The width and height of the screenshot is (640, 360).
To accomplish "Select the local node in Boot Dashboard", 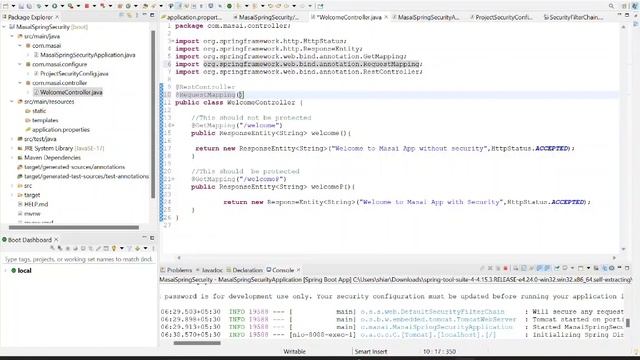I will tap(24, 271).
